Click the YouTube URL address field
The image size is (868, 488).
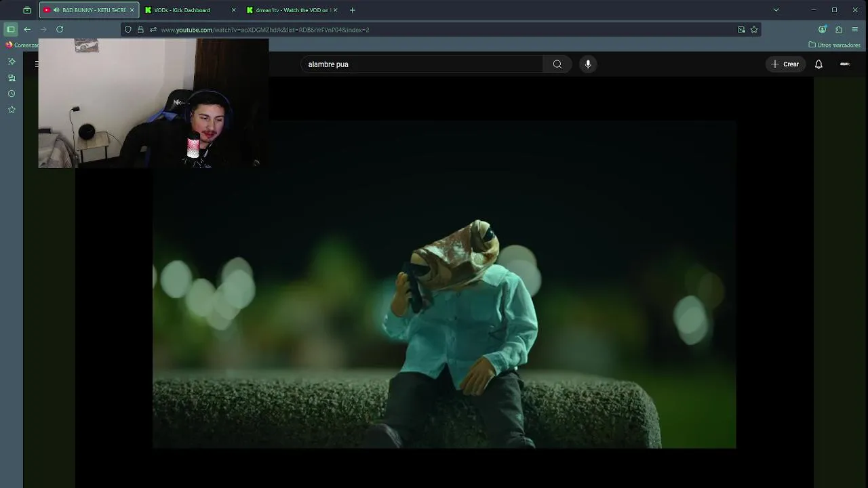point(441,30)
